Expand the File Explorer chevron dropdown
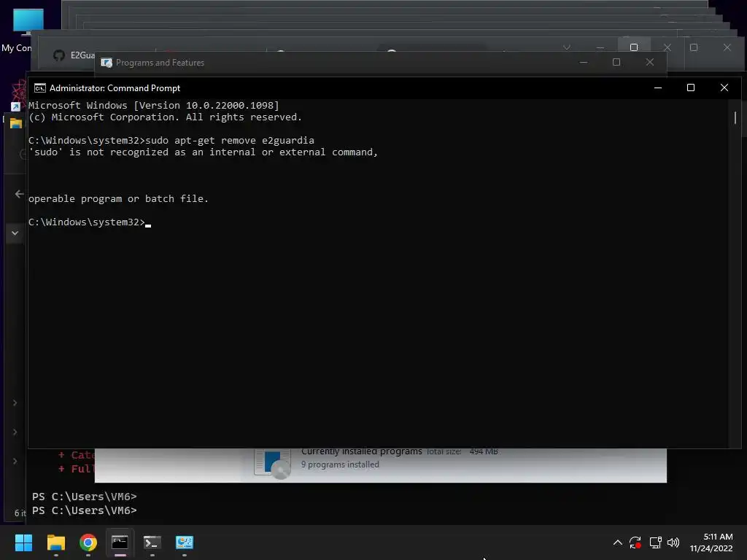This screenshot has height=560, width=747. click(15, 233)
